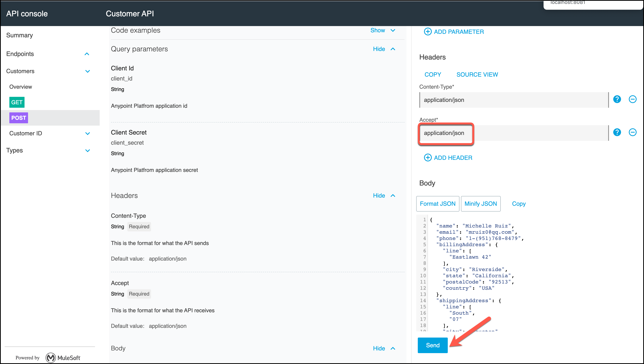Show the Code examples section
Image resolution: width=644 pixels, height=364 pixels.
coord(383,30)
